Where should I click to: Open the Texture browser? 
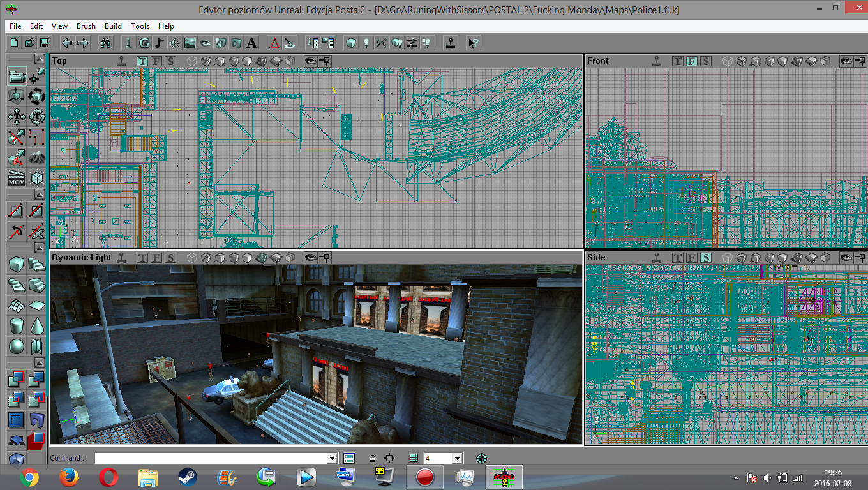click(190, 43)
